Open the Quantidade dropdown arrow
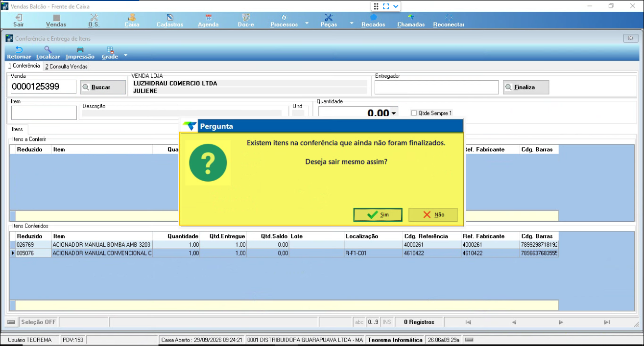This screenshot has height=346, width=644. coord(394,114)
